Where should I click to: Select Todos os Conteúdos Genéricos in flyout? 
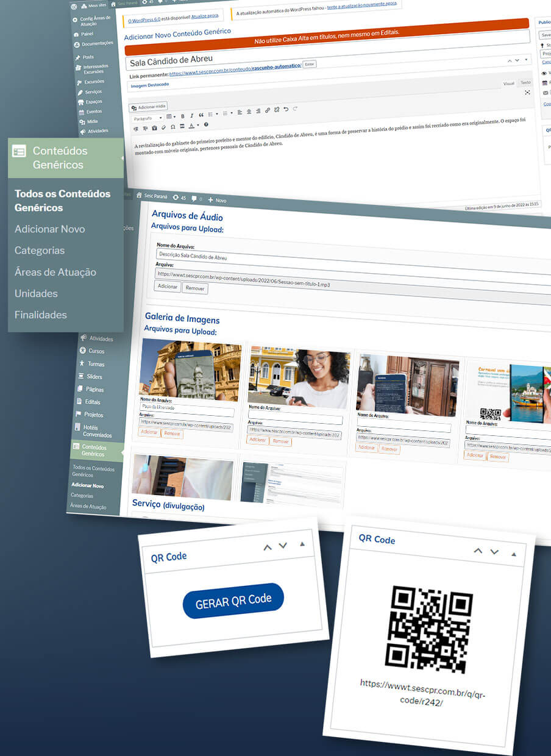62,201
